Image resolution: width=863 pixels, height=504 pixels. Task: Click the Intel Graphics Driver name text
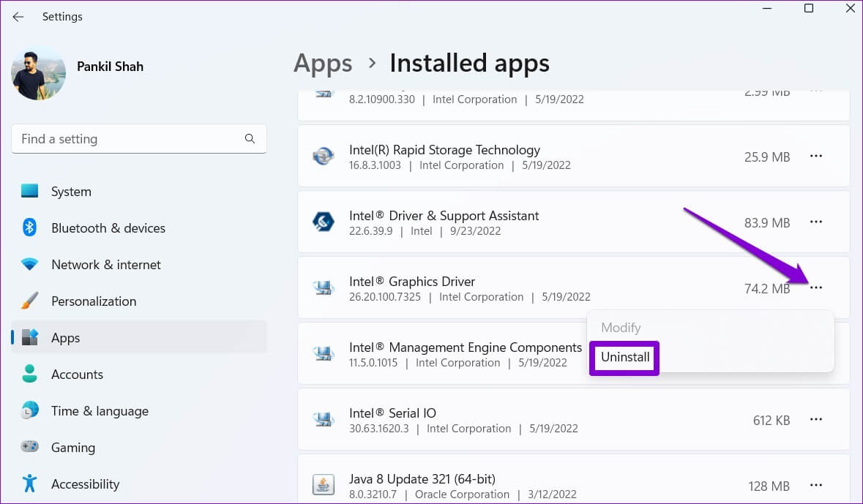411,282
